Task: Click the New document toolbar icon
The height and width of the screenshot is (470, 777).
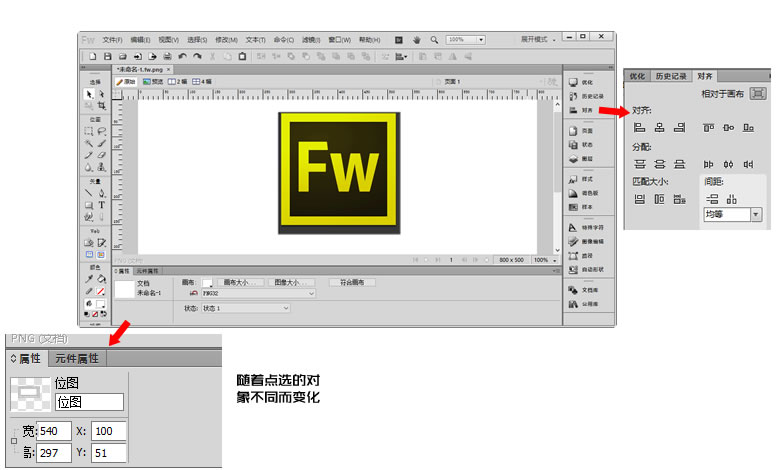Action: tap(92, 57)
